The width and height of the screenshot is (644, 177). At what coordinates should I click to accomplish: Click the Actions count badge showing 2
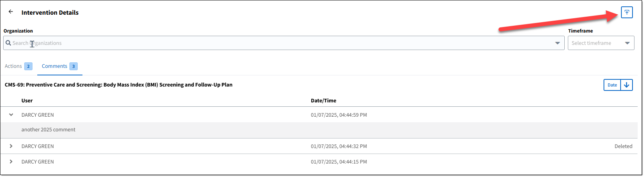28,66
